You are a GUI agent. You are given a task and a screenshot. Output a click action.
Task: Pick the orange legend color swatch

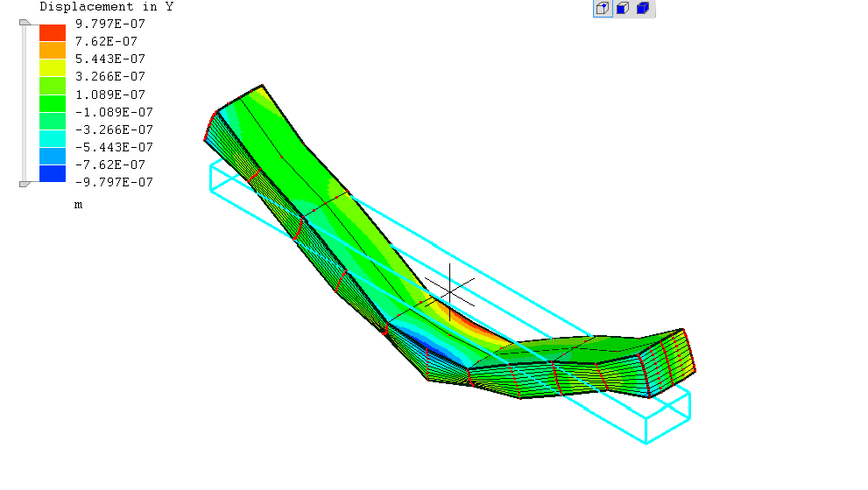pos(53,51)
